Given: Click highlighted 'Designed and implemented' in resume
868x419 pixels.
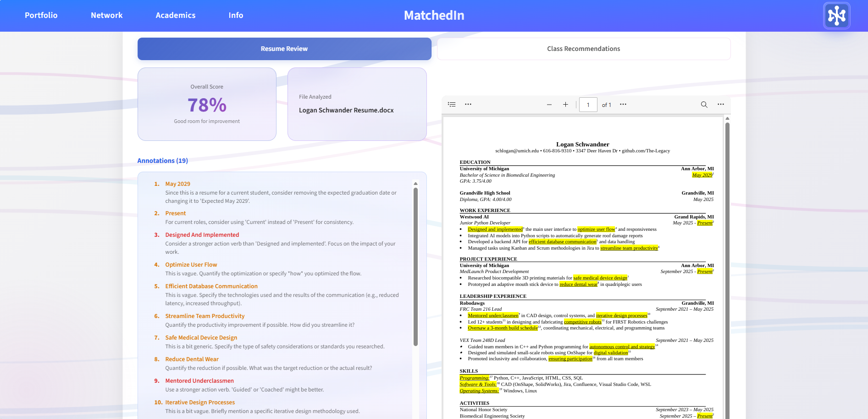Looking at the screenshot, I should (495, 229).
